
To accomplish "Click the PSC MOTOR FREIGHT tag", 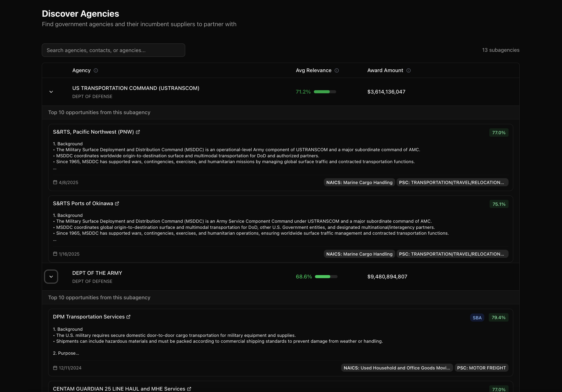I will coord(481,368).
